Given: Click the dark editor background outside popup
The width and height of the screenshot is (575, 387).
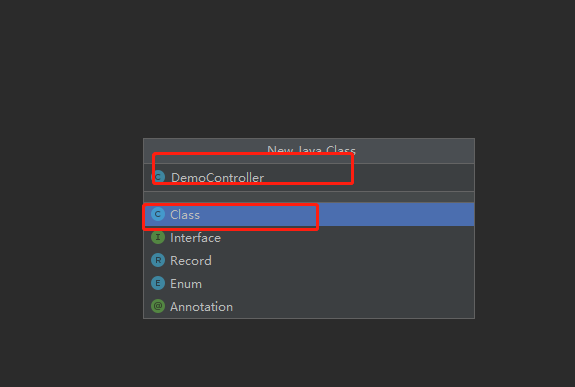Looking at the screenshot, I should (288, 66).
